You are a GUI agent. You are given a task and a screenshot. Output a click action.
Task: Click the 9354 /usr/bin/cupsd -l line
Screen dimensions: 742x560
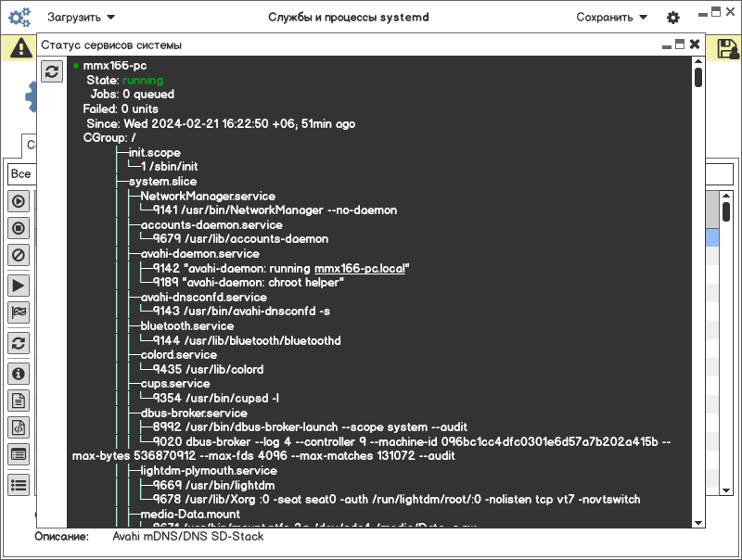tap(216, 399)
